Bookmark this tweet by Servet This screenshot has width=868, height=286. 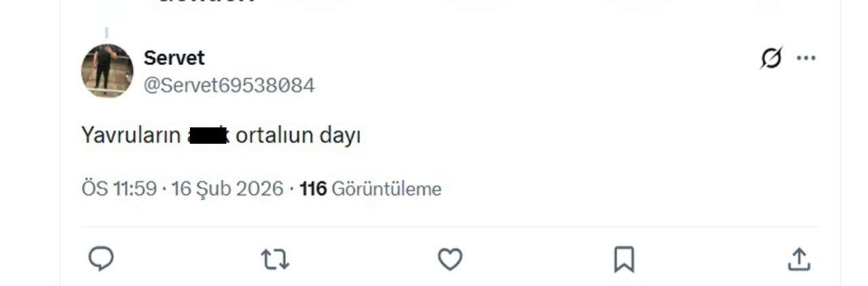coord(624,259)
